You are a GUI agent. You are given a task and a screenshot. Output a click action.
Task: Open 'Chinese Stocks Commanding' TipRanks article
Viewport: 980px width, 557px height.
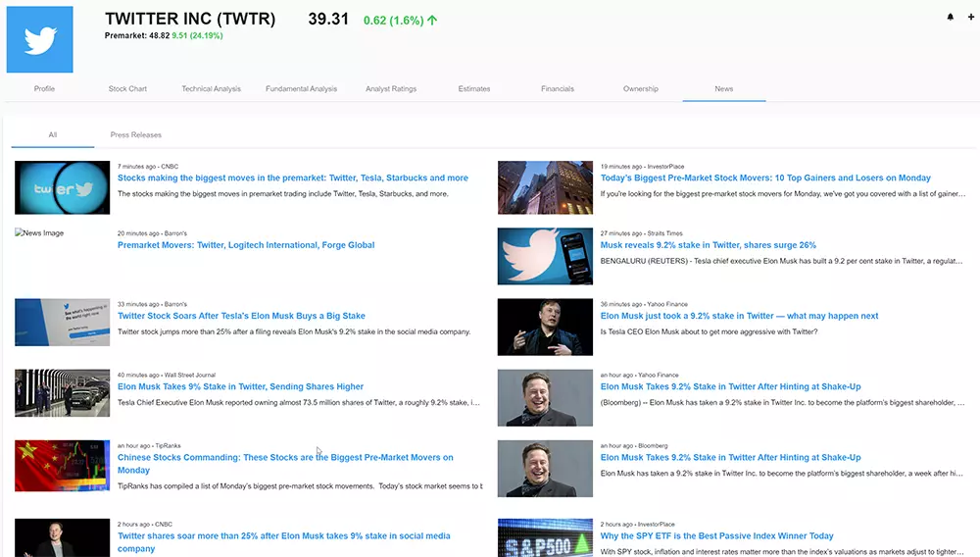[x=285, y=464]
